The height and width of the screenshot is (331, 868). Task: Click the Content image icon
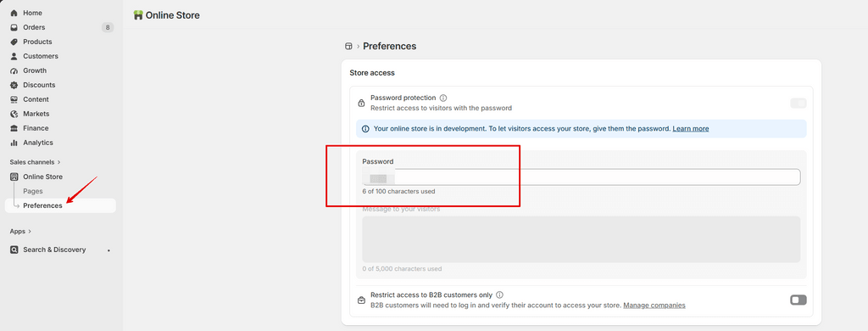[x=14, y=99]
